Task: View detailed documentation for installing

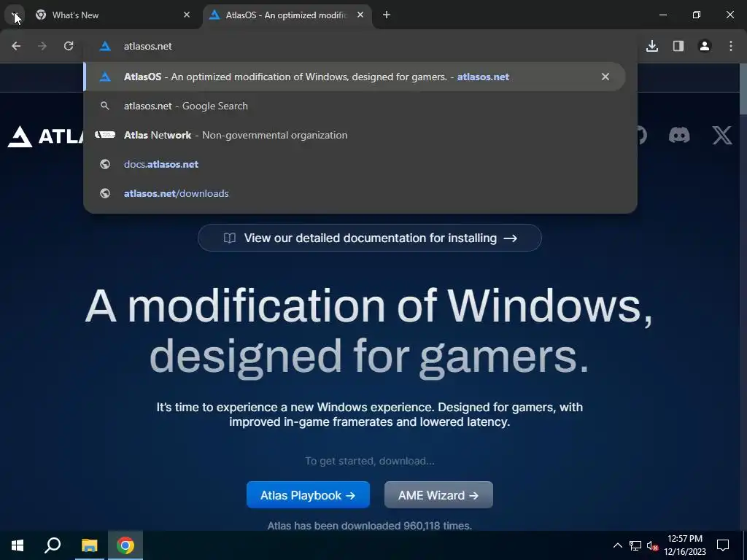Action: click(370, 238)
